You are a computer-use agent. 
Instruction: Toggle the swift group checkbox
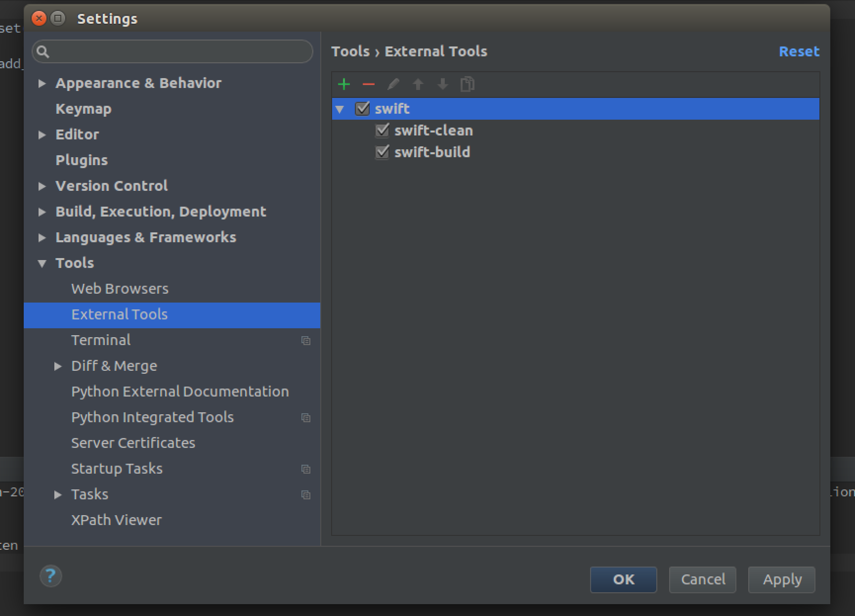[362, 108]
